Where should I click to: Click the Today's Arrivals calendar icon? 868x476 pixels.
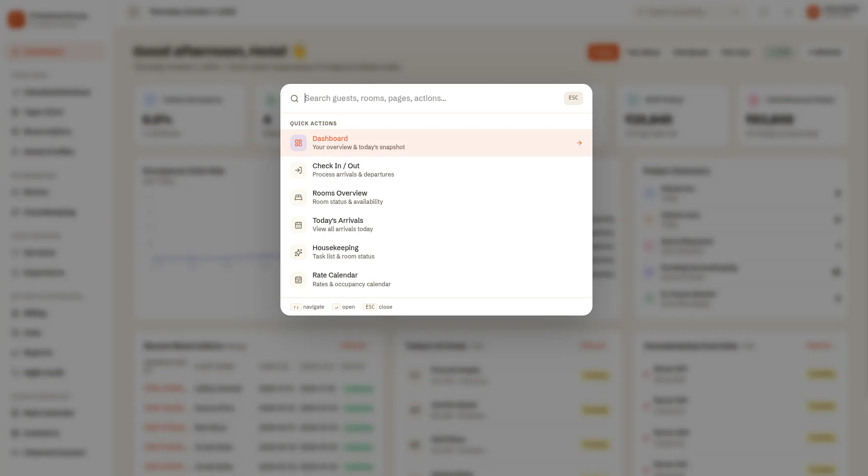tap(298, 225)
